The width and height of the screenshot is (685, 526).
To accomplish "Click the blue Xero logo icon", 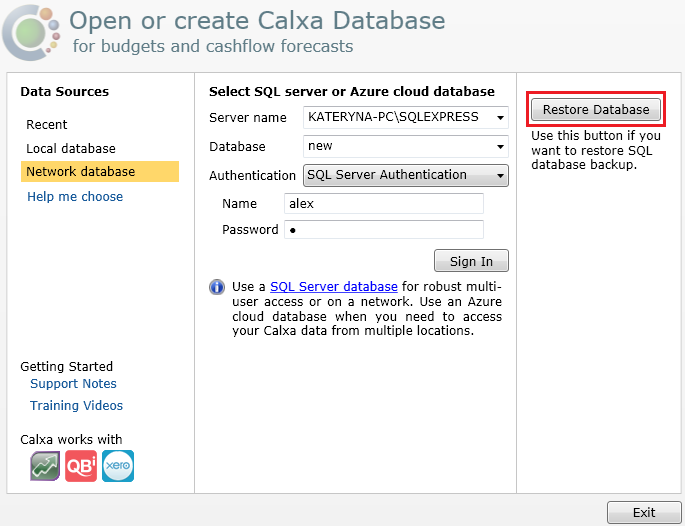I will click(118, 466).
